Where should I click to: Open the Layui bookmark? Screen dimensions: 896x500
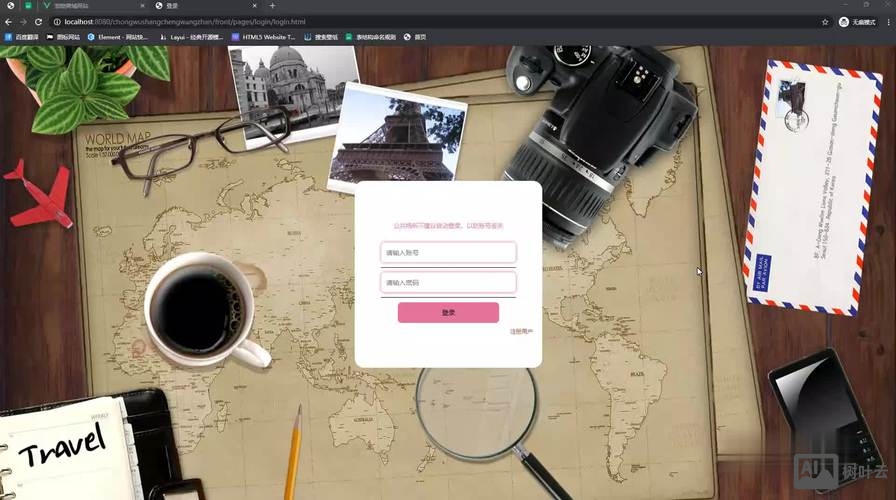[191, 37]
